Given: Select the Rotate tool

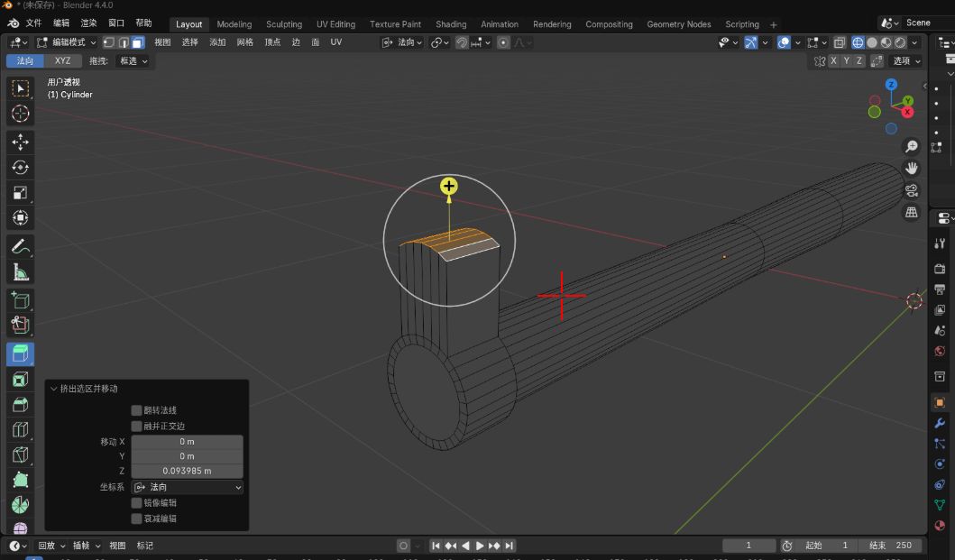Looking at the screenshot, I should point(20,167).
